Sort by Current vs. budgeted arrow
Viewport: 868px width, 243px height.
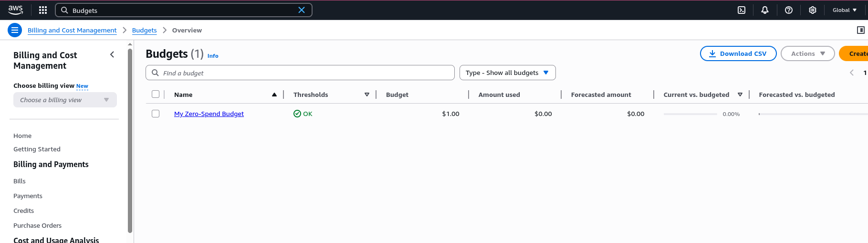tap(740, 95)
